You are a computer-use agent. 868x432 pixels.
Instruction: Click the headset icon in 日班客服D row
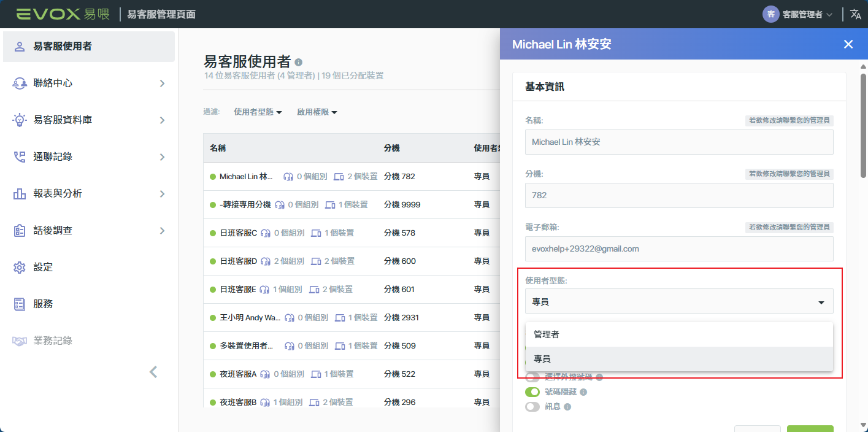pyautogui.click(x=266, y=261)
